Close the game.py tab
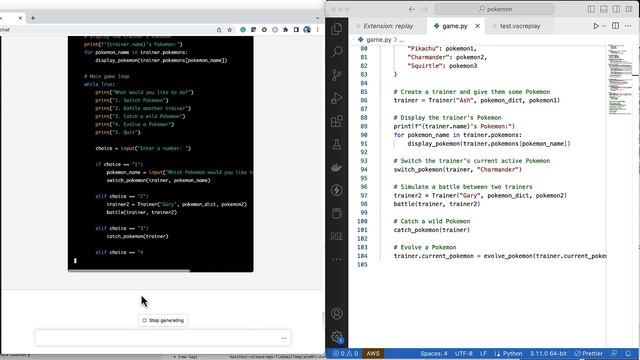 (x=478, y=26)
